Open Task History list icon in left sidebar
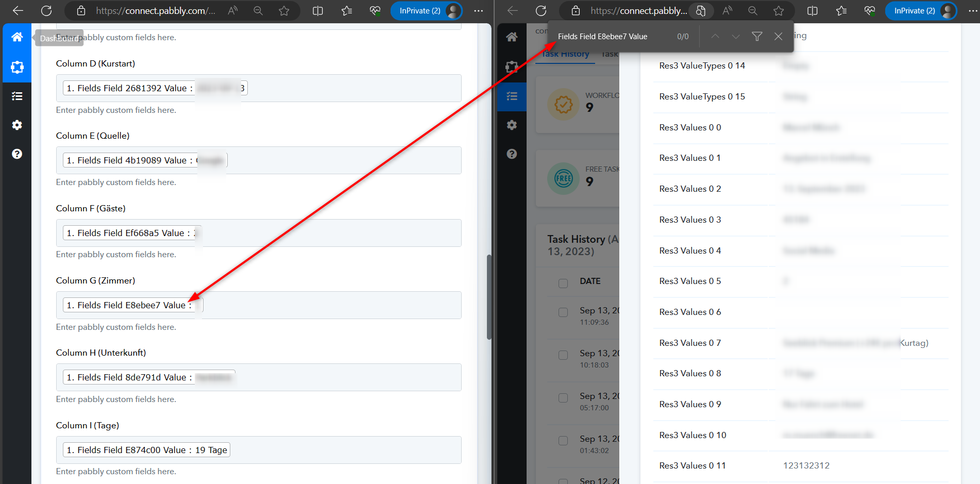Screen dimensions: 980x484 point(17,96)
